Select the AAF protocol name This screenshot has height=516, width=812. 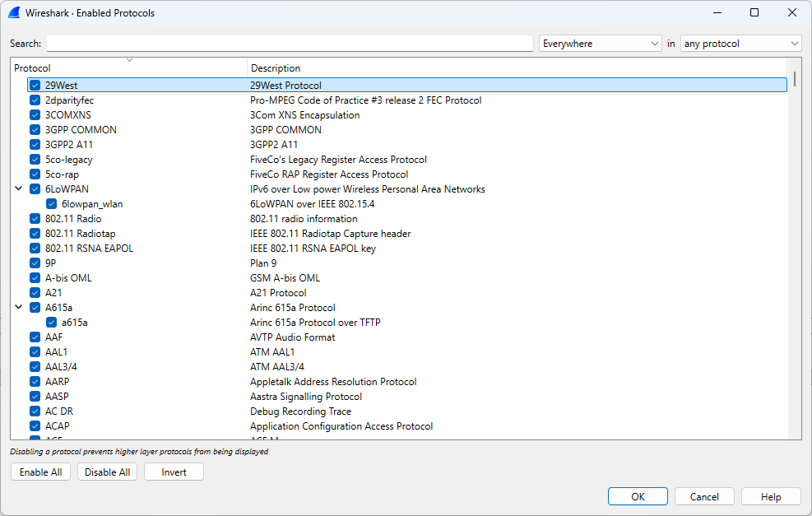point(53,337)
